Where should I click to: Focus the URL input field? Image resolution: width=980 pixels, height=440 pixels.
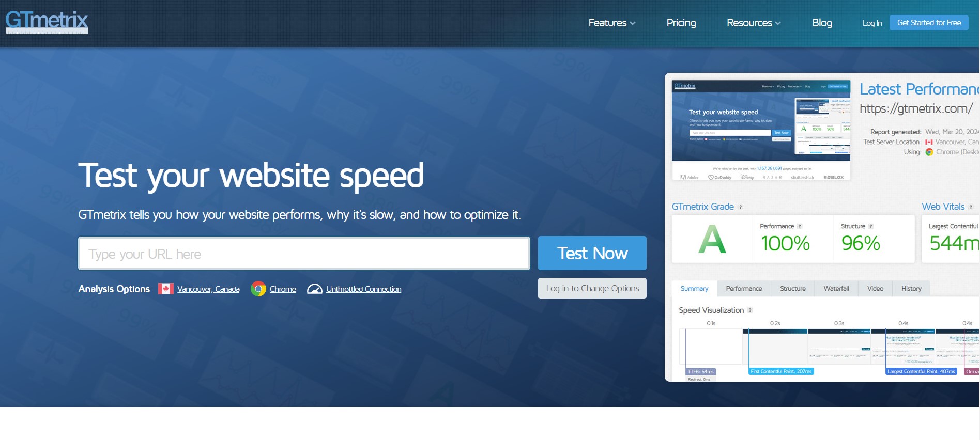point(304,254)
